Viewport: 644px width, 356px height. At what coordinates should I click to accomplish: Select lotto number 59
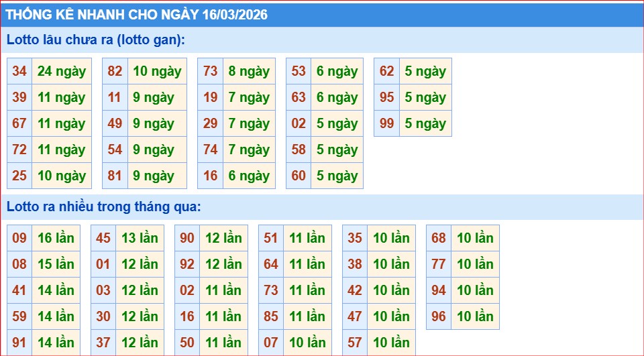click(19, 316)
